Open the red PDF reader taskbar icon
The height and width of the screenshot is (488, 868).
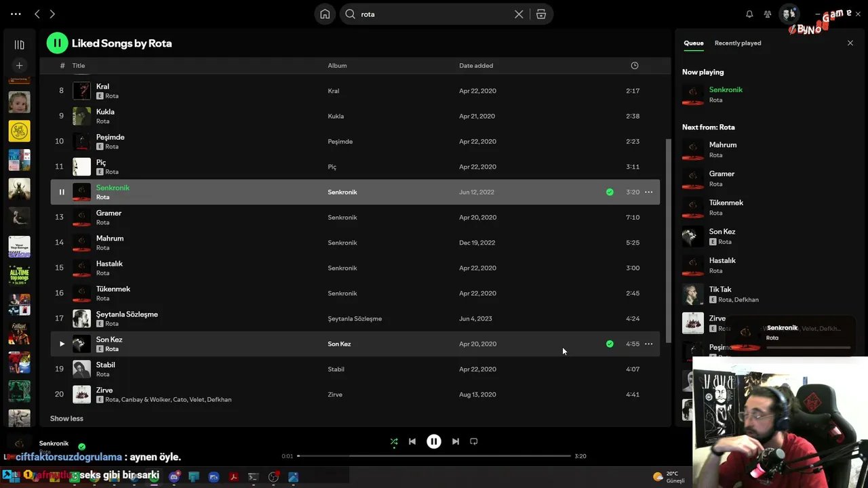[x=233, y=477]
